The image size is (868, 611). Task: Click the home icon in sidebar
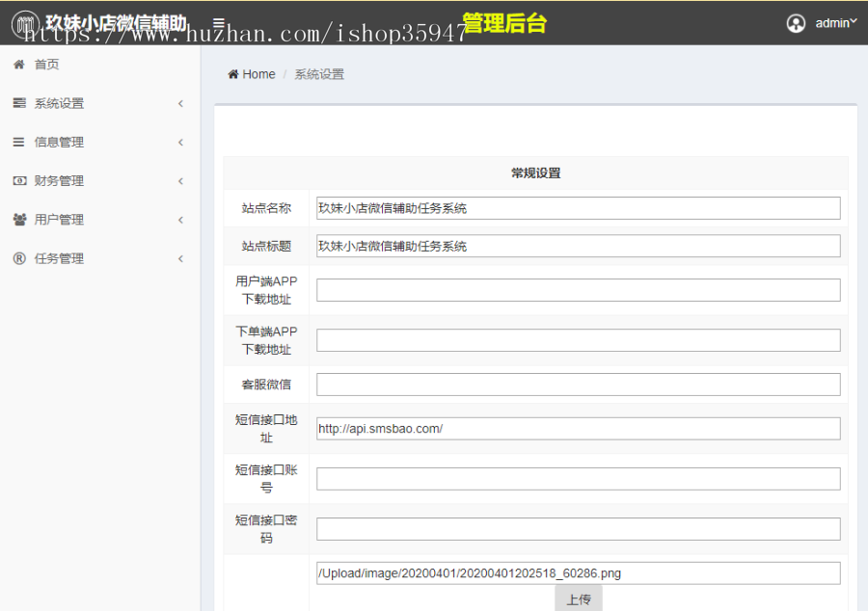pyautogui.click(x=18, y=65)
